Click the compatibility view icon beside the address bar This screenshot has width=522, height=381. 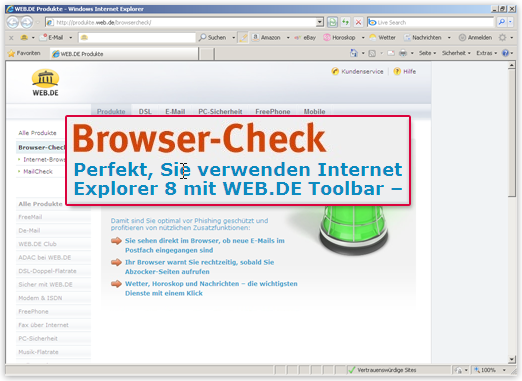pos(332,22)
